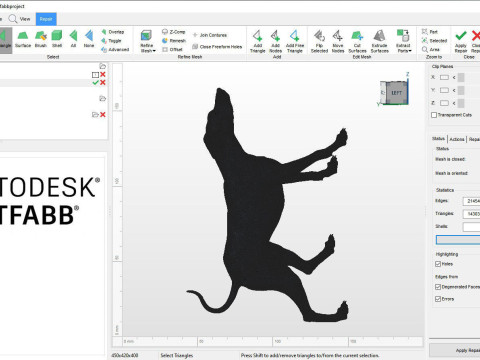Click the Y clip plane slider

[461, 90]
